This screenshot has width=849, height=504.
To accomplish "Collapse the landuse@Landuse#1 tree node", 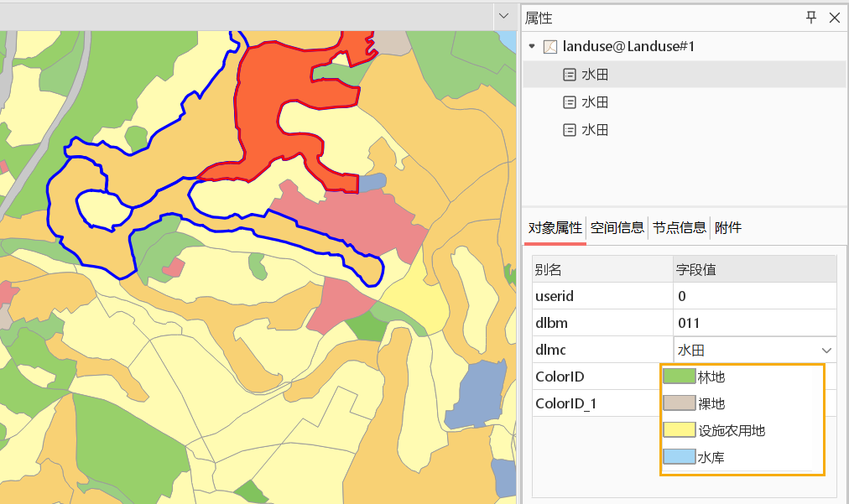I will (x=532, y=47).
